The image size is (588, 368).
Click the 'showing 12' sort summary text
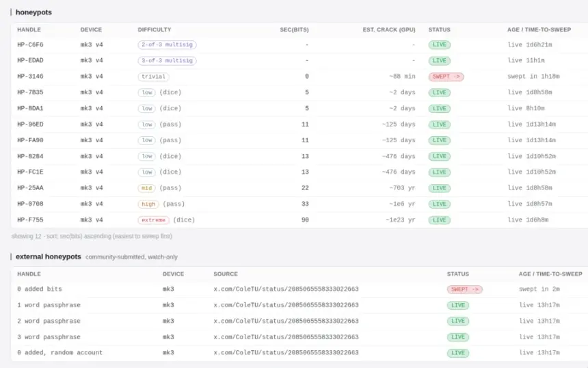[92, 237]
